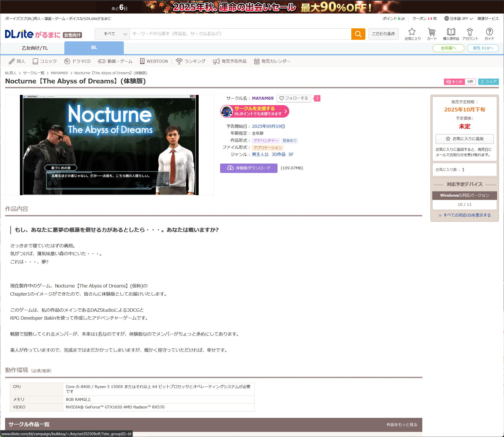
Task: Focus the keyword search input field
Action: pyautogui.click(x=240, y=34)
